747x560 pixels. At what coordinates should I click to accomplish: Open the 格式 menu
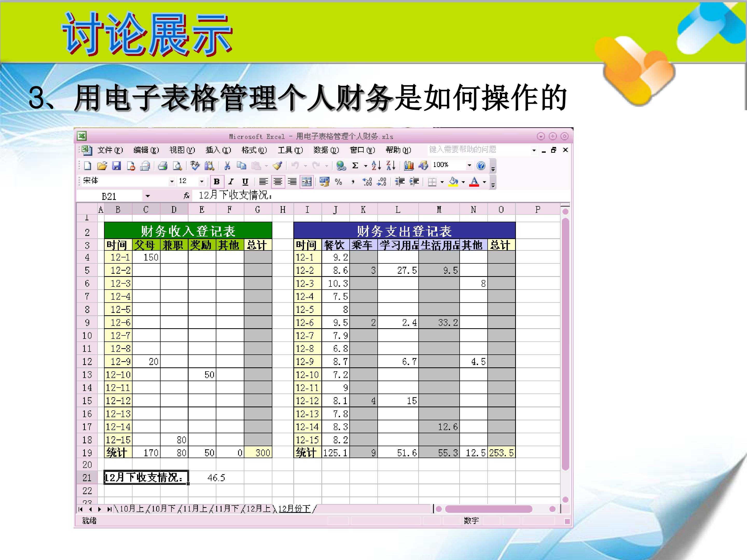click(x=254, y=150)
